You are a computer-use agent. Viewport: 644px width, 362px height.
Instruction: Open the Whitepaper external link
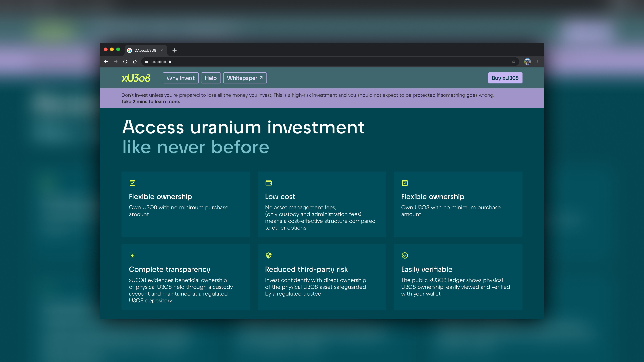245,78
